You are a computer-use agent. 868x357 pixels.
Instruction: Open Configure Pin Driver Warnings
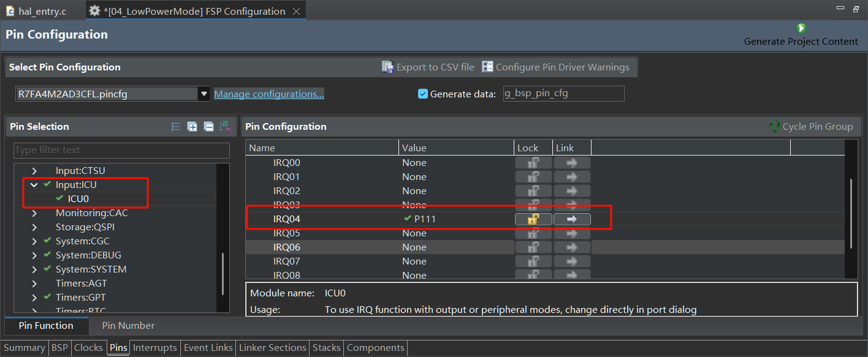click(555, 67)
